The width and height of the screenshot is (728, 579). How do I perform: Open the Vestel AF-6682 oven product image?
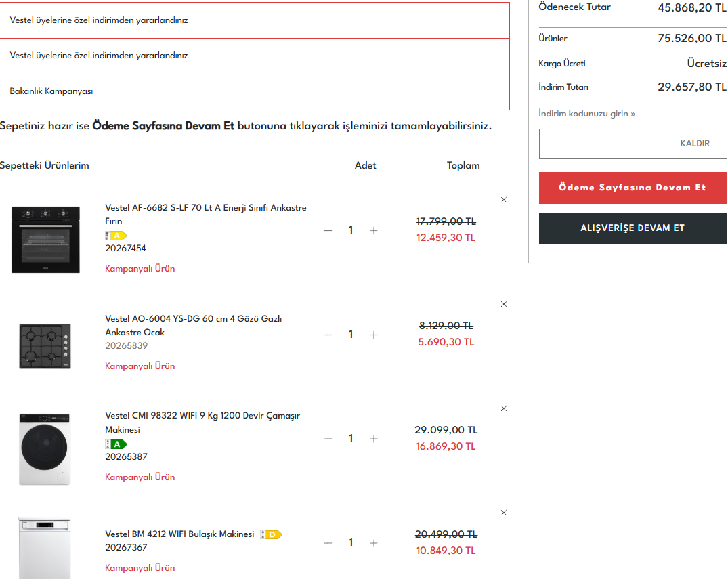45,240
